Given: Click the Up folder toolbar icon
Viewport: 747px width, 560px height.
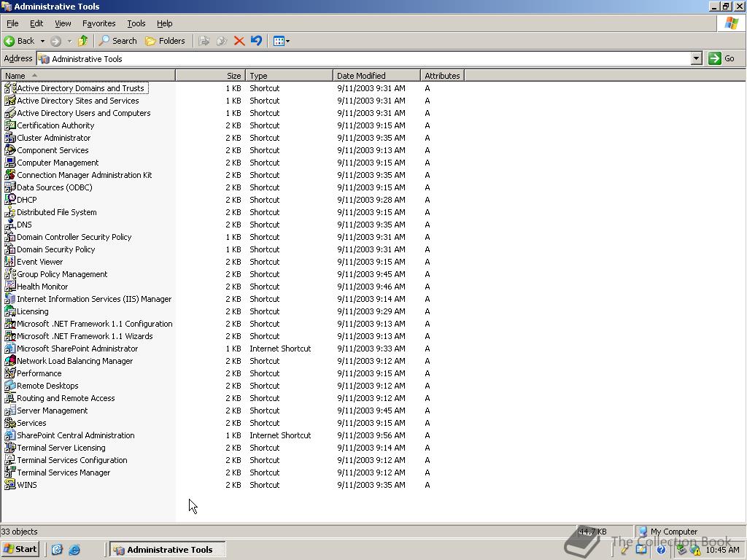Looking at the screenshot, I should point(83,41).
